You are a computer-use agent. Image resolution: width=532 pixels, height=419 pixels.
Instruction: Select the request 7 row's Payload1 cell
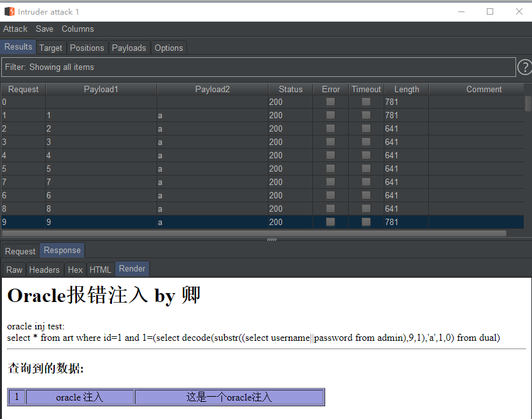(x=101, y=182)
